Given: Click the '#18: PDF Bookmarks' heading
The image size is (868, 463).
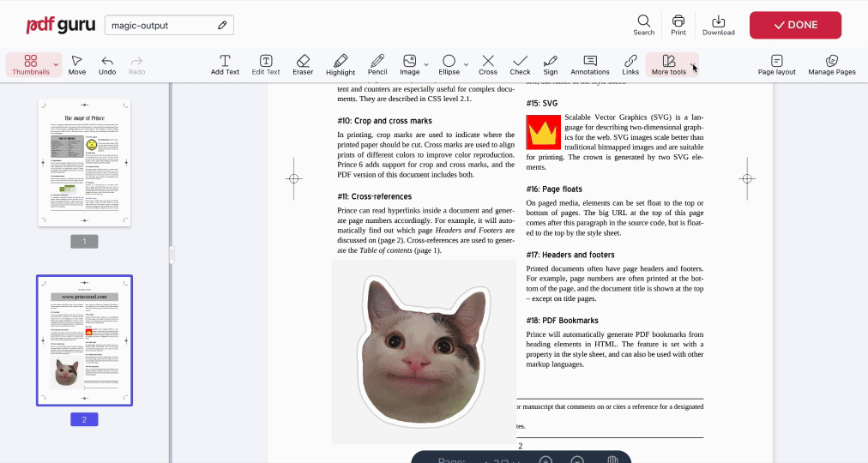Looking at the screenshot, I should [562, 321].
